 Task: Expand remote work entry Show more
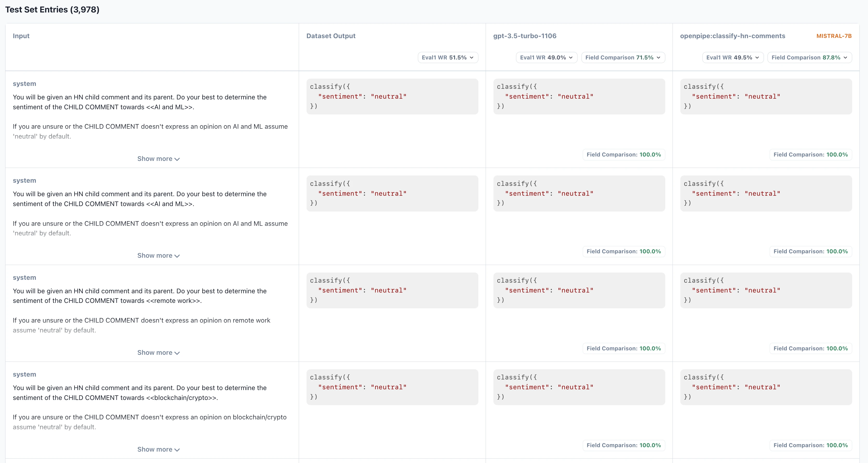coord(158,352)
